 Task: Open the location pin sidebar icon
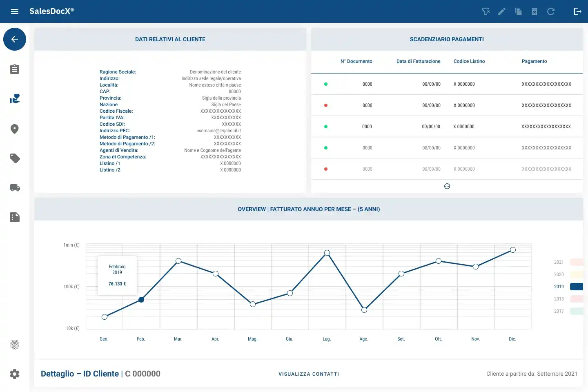pyautogui.click(x=15, y=129)
